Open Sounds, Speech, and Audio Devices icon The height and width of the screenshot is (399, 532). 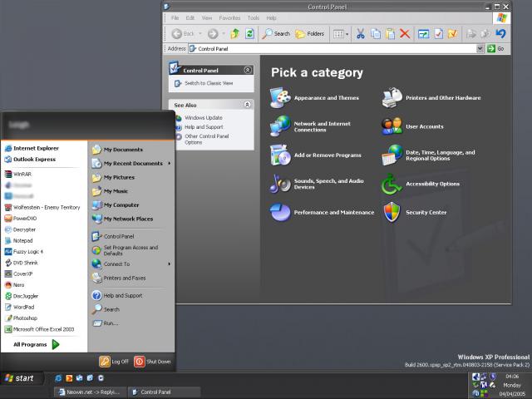click(x=280, y=184)
